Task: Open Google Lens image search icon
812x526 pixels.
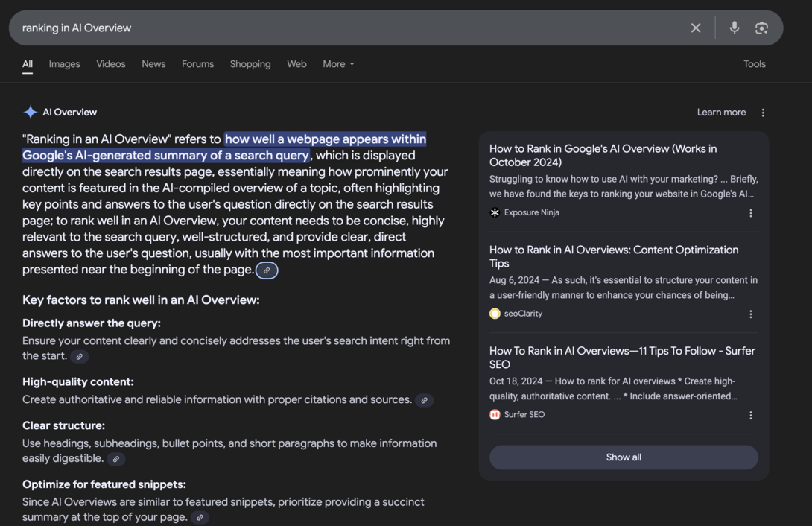Action: [761, 28]
